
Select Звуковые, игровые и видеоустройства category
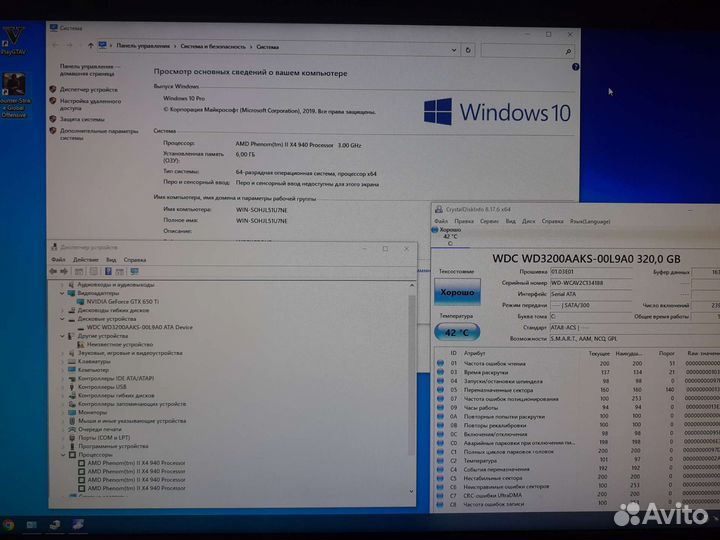[x=130, y=353]
